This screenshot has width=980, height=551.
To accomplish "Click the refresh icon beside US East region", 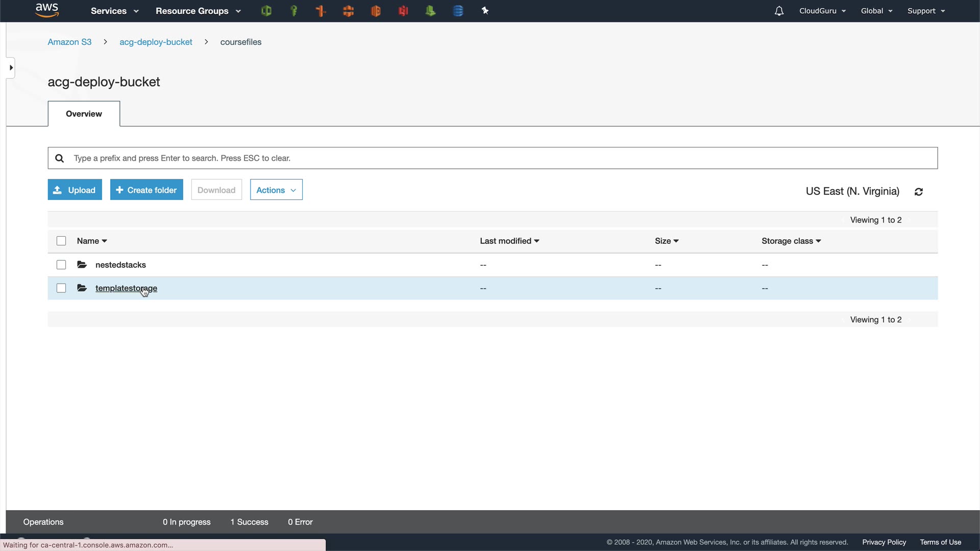I will click(x=919, y=192).
